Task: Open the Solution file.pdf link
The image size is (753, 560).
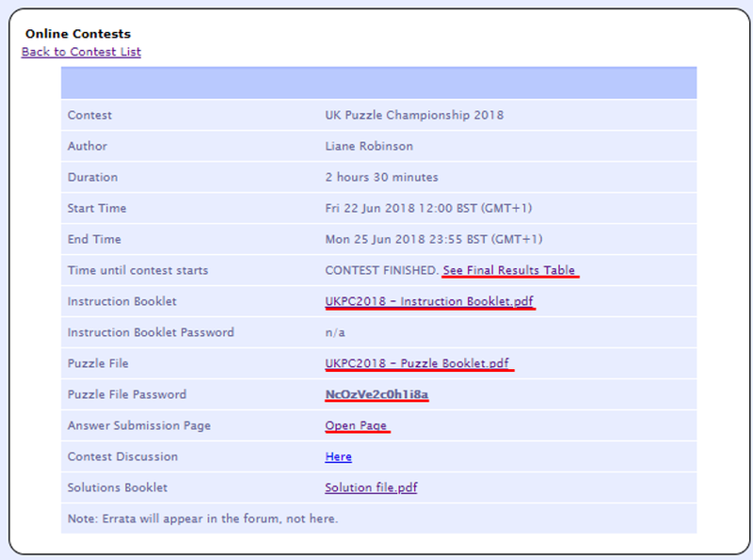Action: pyautogui.click(x=371, y=488)
